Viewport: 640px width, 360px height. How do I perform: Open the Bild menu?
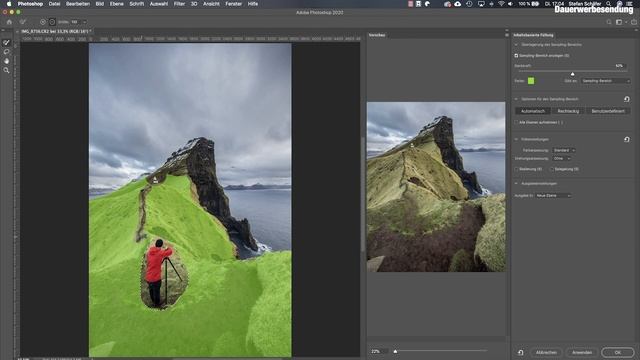[x=100, y=4]
